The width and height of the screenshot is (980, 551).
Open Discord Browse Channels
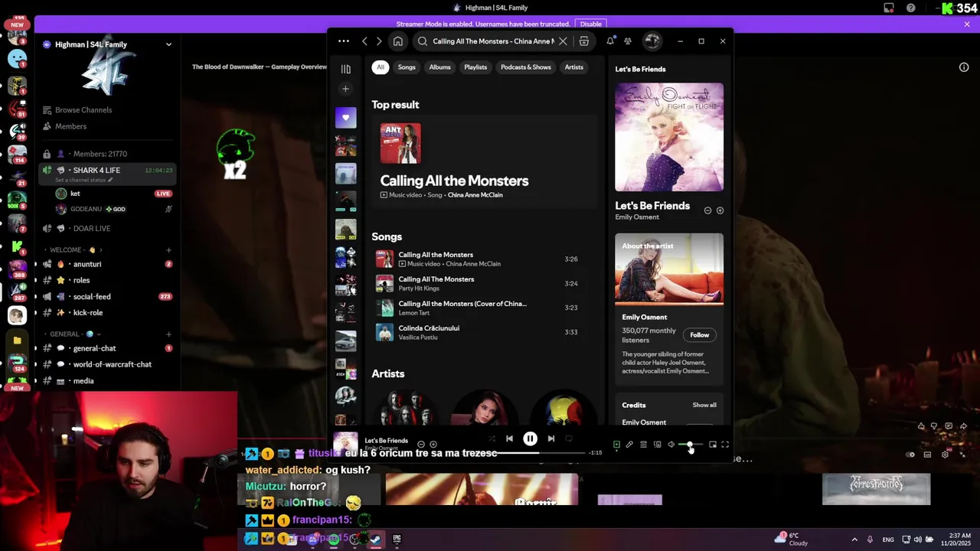(x=83, y=110)
